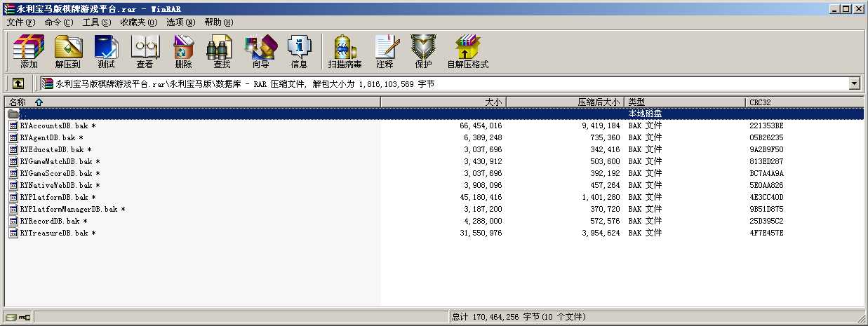This screenshot has height=326, width=868.
Task: Open the File (文件) menu
Action: tap(21, 22)
